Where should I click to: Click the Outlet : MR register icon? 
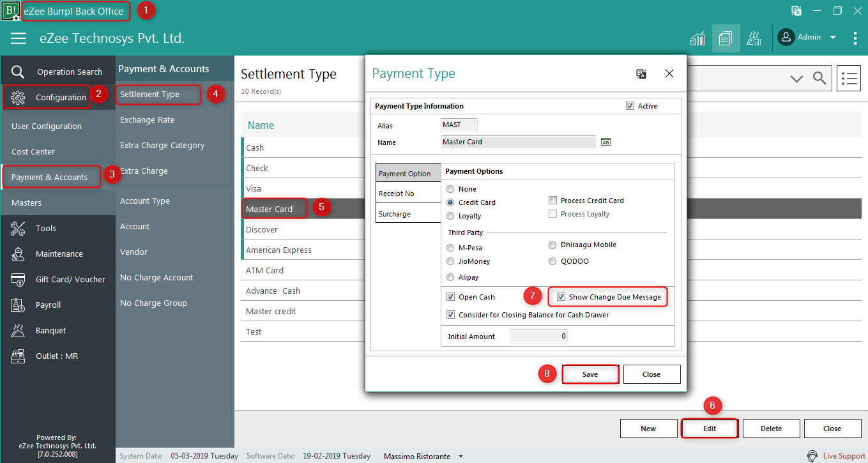pos(18,356)
